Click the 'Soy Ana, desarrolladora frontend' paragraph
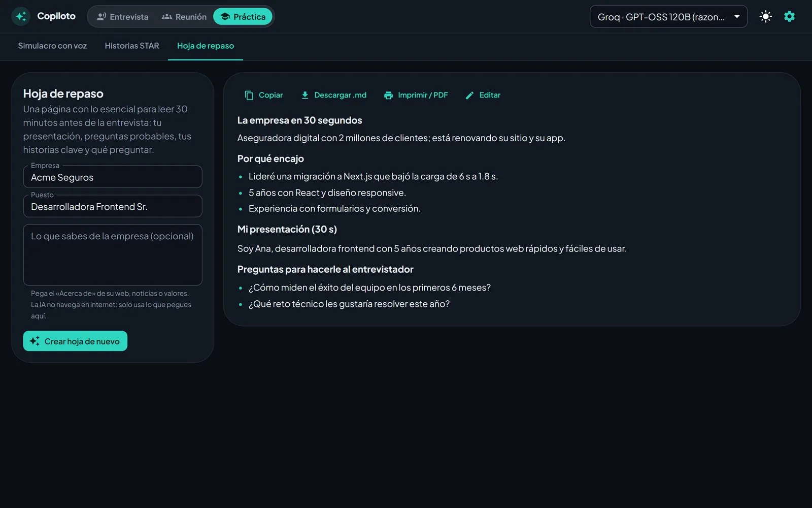The height and width of the screenshot is (508, 812). pyautogui.click(x=432, y=248)
